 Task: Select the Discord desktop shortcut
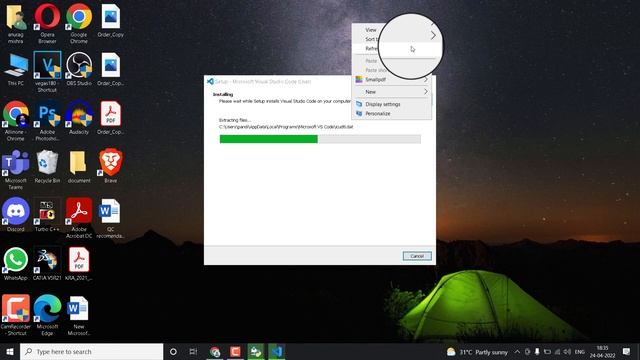16,215
